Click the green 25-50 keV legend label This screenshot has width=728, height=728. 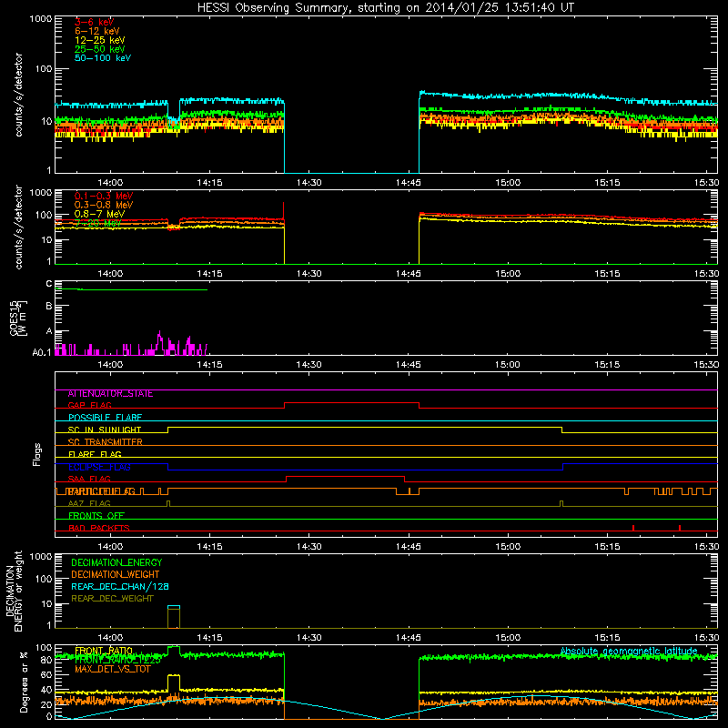(x=100, y=49)
